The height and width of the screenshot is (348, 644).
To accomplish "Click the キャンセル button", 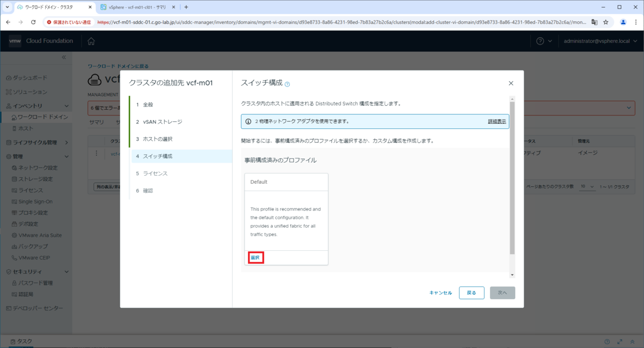I will (441, 293).
